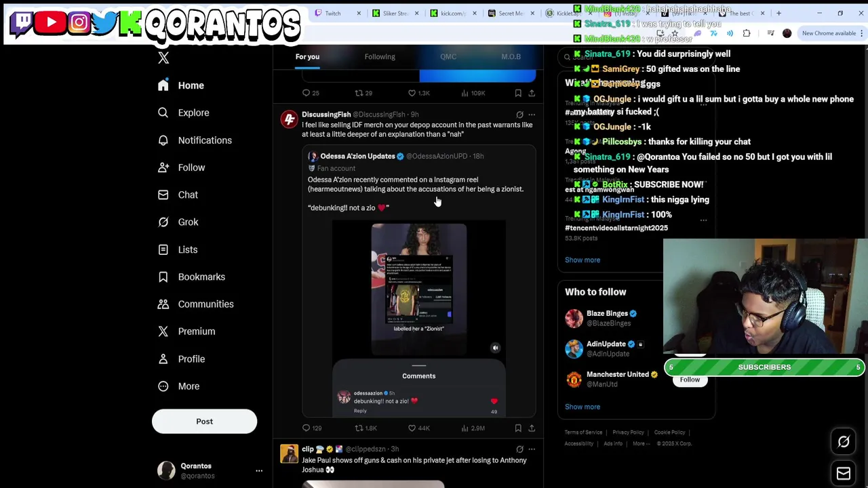Show more accounts to follow
Image resolution: width=868 pixels, height=488 pixels.
(x=583, y=407)
